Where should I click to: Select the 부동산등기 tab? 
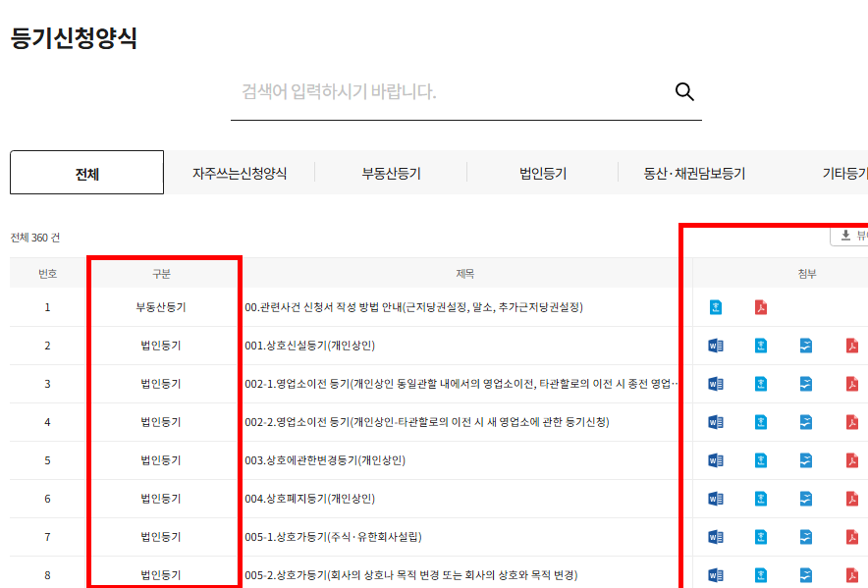tap(390, 171)
